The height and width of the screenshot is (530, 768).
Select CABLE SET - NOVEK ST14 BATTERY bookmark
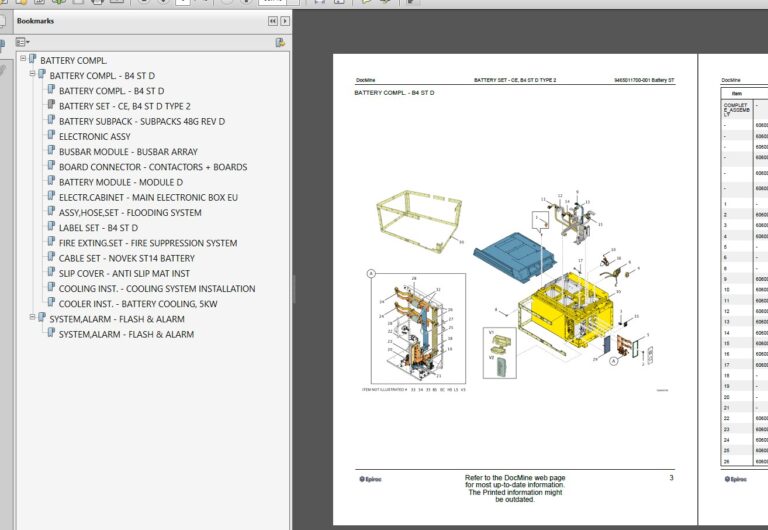pyautogui.click(x=127, y=258)
